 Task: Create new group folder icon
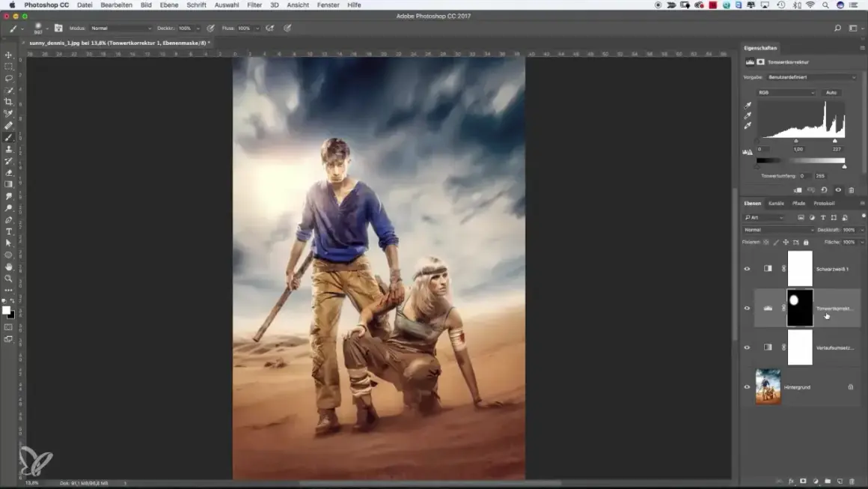(828, 482)
